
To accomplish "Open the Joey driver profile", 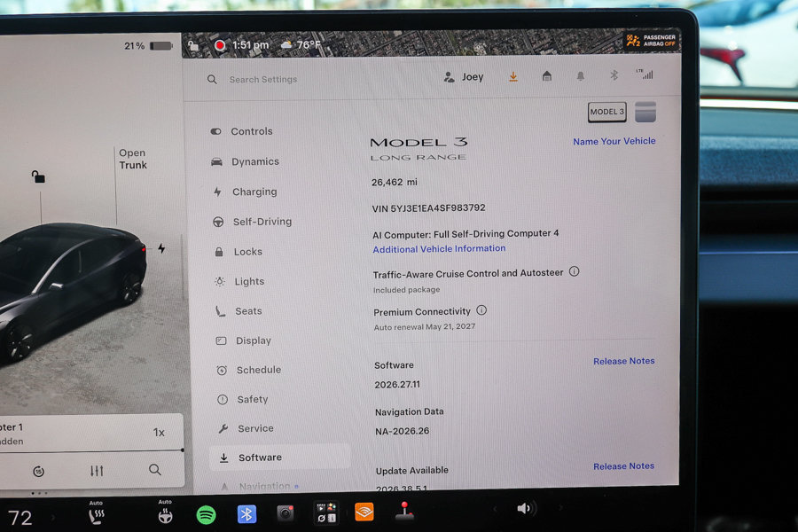I will pos(464,77).
